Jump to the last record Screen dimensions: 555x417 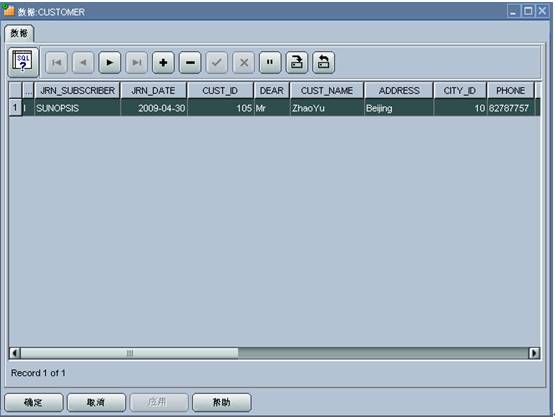point(136,63)
